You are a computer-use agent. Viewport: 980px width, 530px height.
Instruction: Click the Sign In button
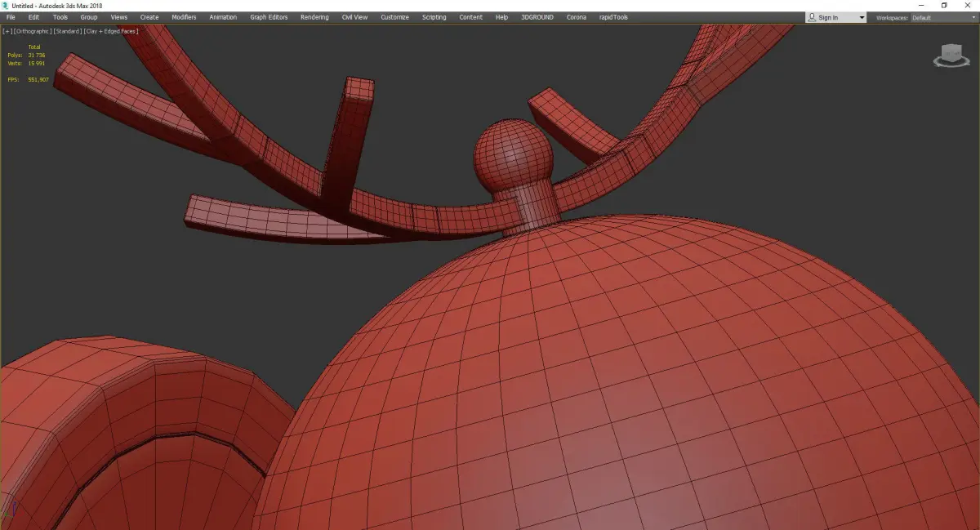[x=831, y=17]
